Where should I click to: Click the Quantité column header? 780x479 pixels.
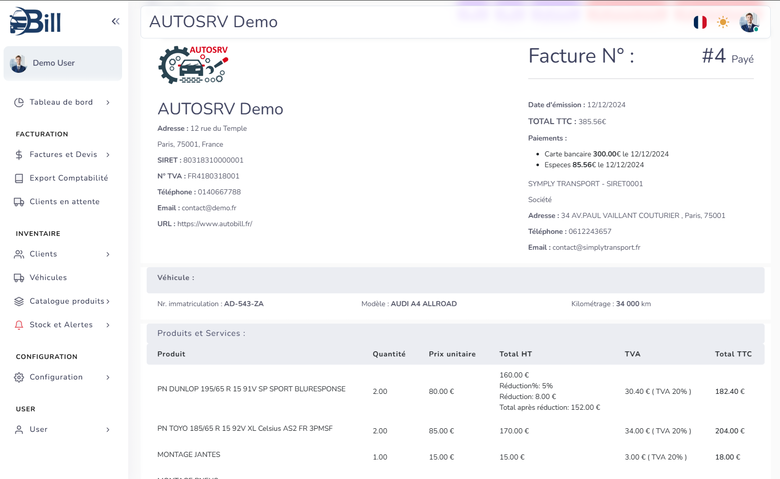click(389, 354)
